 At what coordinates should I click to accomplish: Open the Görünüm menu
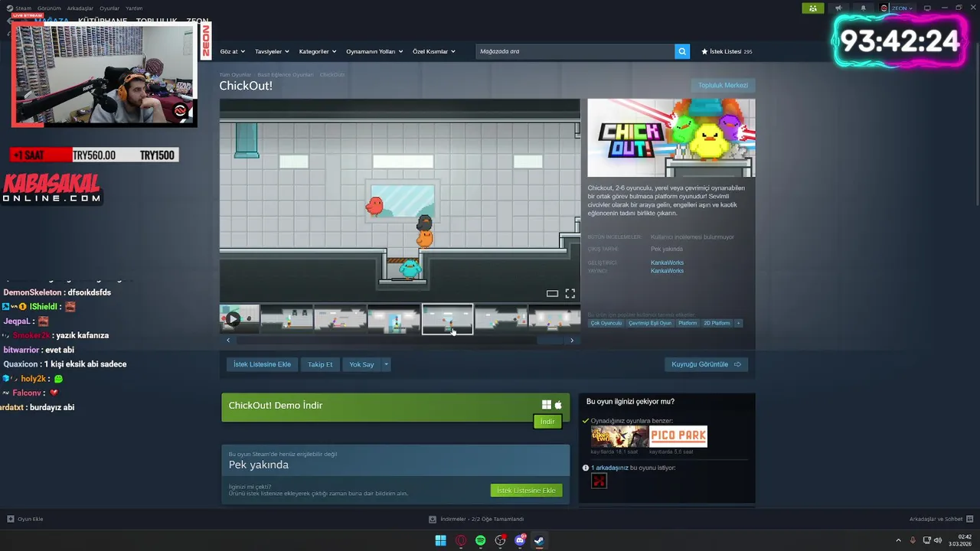click(x=49, y=8)
